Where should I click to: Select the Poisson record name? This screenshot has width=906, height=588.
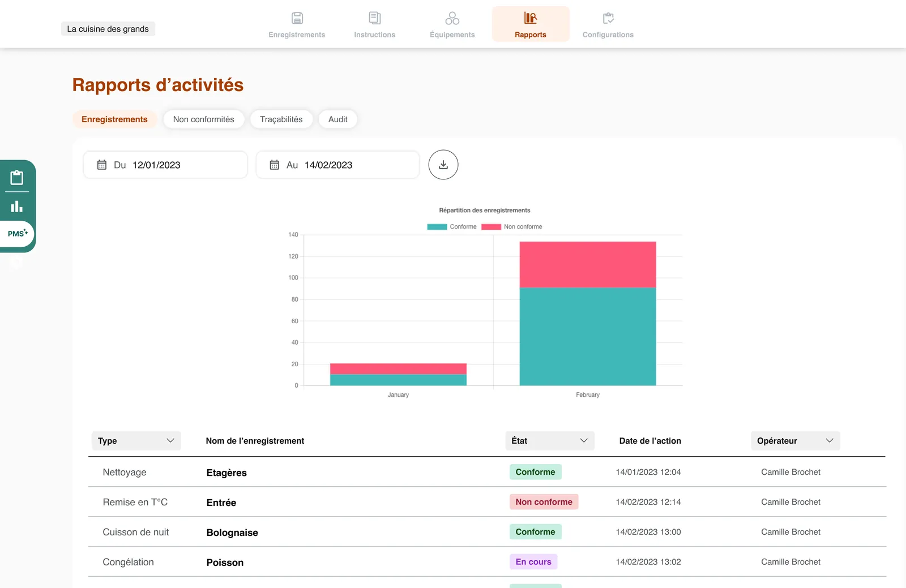click(x=225, y=563)
